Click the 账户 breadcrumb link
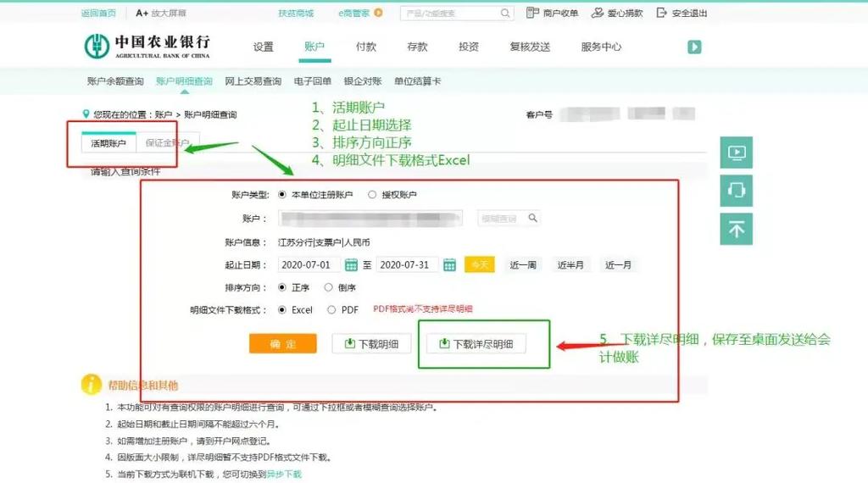The image size is (868, 483). point(164,114)
